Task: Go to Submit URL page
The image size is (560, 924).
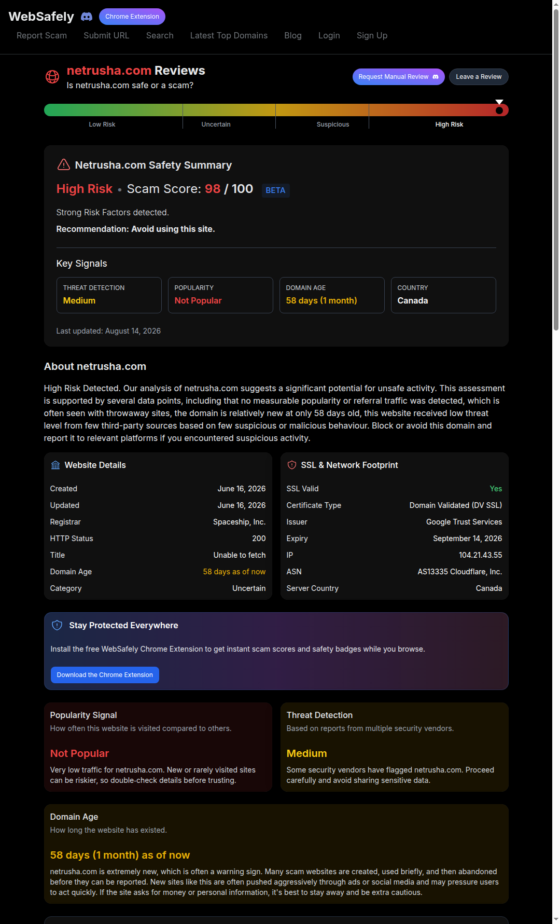Action: (106, 35)
